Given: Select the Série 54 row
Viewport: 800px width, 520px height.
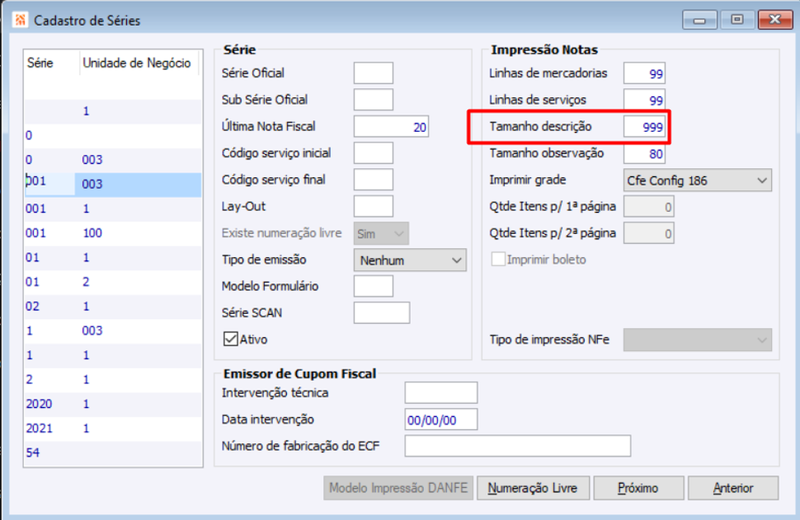Looking at the screenshot, I should coord(113,453).
